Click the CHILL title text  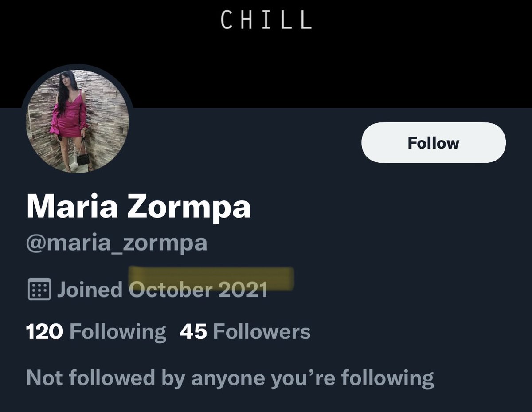pyautogui.click(x=266, y=20)
